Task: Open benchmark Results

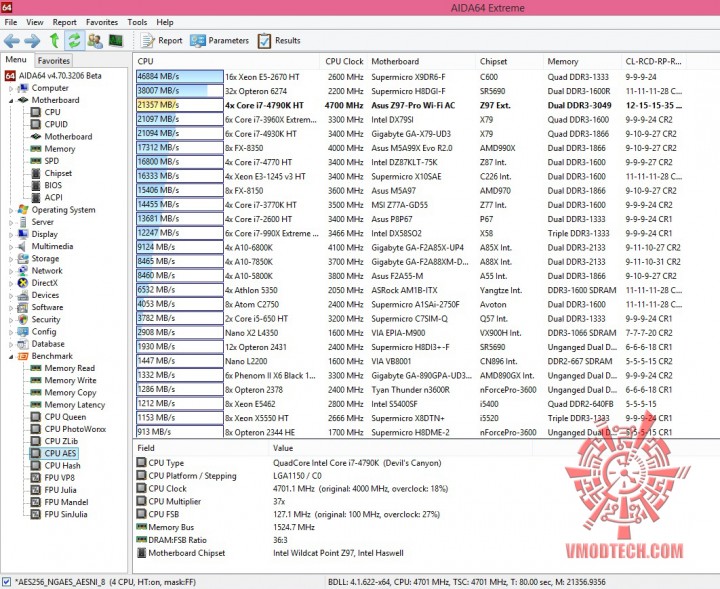Action: coord(279,40)
